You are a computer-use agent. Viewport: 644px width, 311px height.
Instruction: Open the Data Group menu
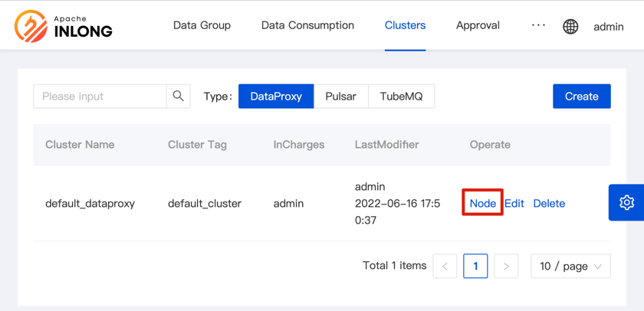coord(202,25)
